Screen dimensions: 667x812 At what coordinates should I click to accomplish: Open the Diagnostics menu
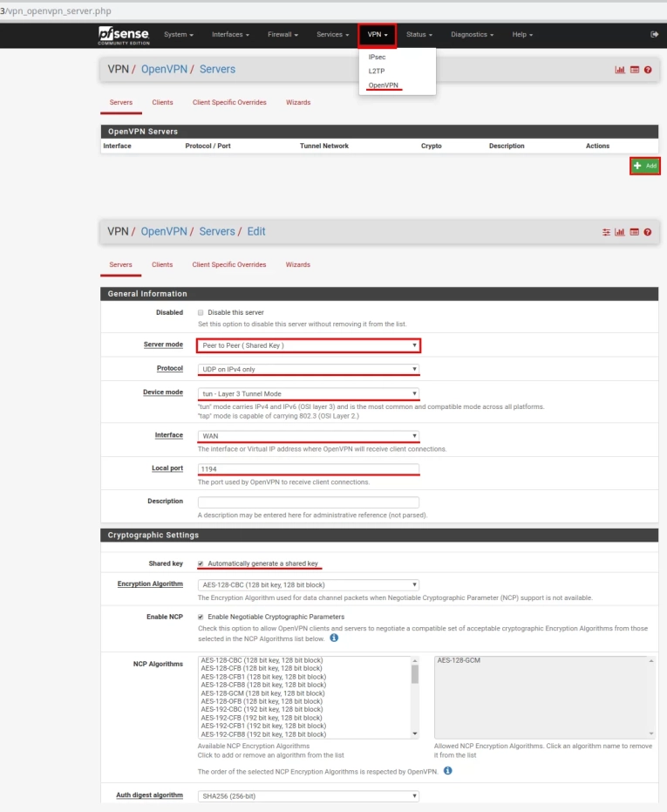472,35
